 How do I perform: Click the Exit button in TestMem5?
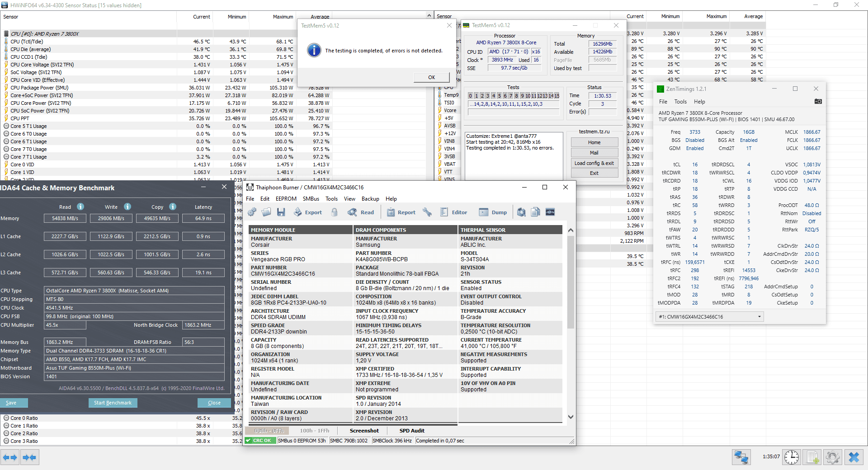(594, 173)
